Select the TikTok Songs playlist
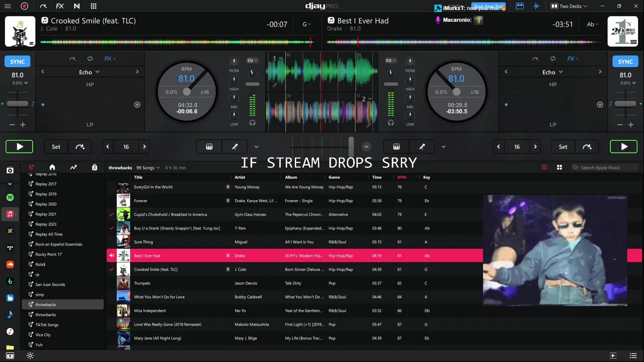This screenshot has height=362, width=644. 47,325
